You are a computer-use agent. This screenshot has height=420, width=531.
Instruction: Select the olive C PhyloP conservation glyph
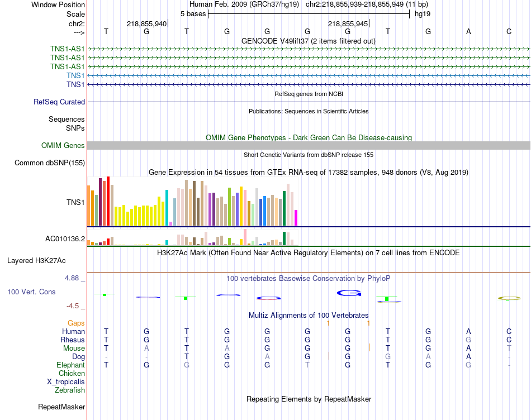[509, 298]
